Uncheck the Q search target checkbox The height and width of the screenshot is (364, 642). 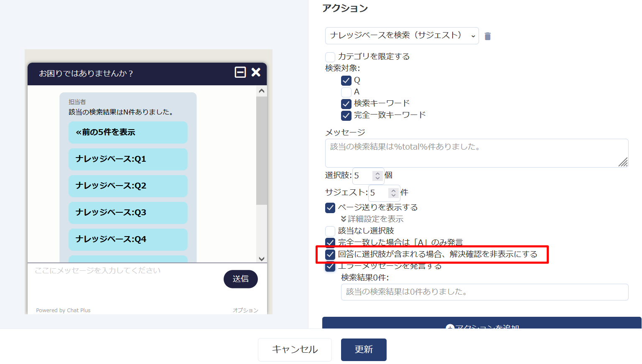point(346,81)
